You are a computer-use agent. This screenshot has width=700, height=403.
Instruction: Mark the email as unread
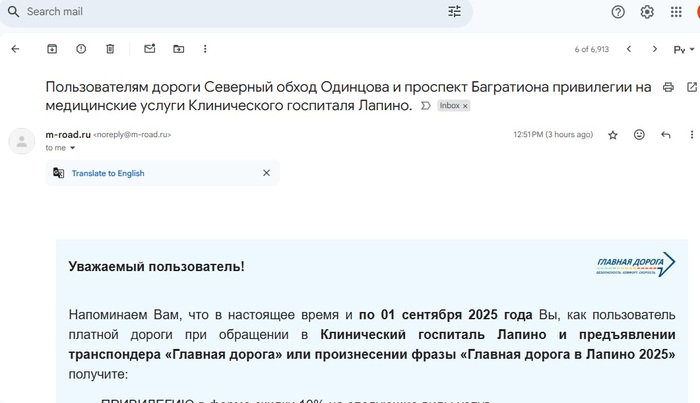(x=150, y=49)
